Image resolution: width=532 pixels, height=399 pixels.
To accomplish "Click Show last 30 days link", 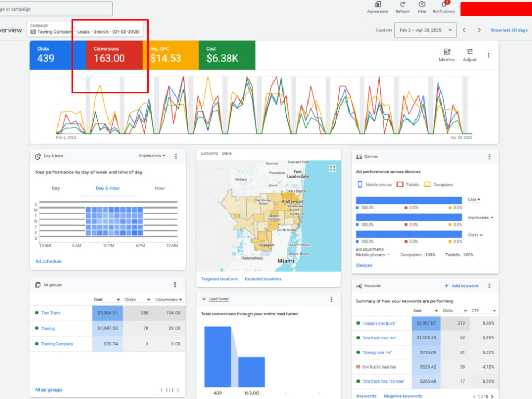I will (509, 30).
